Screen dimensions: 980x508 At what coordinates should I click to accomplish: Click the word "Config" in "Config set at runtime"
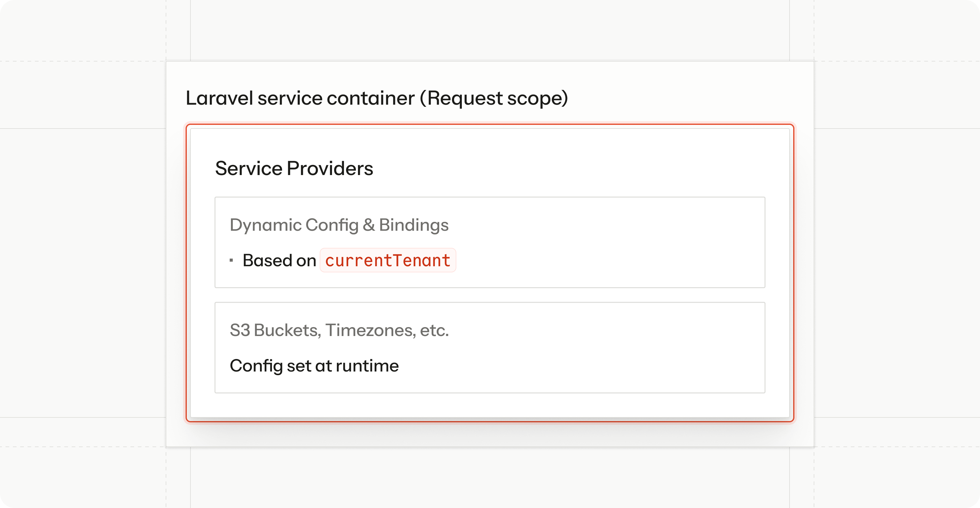(x=256, y=366)
